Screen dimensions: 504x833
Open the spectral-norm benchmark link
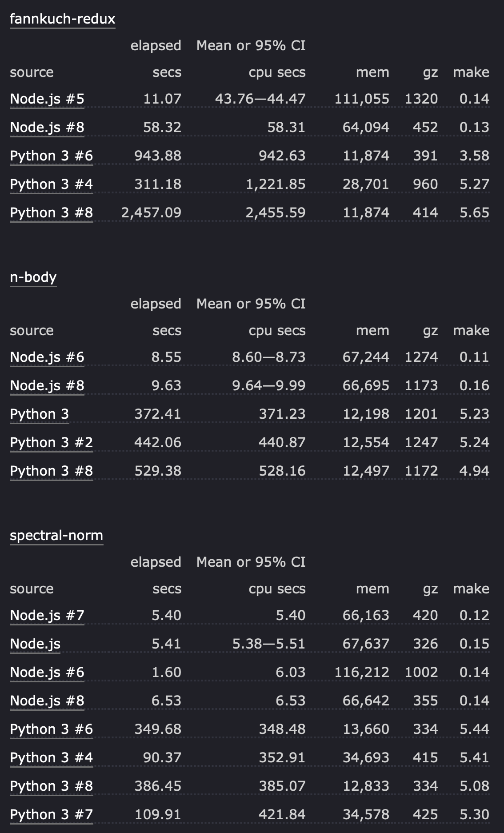pos(56,536)
